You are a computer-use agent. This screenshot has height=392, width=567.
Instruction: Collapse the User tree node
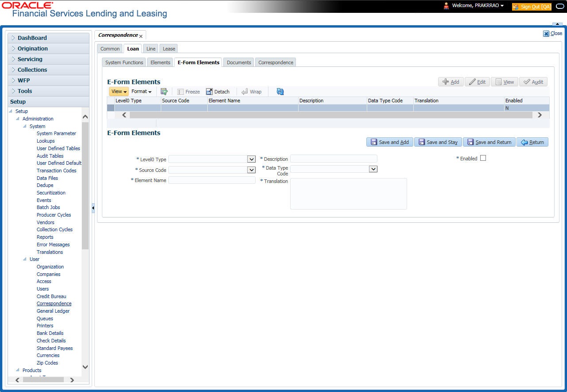pyautogui.click(x=25, y=259)
